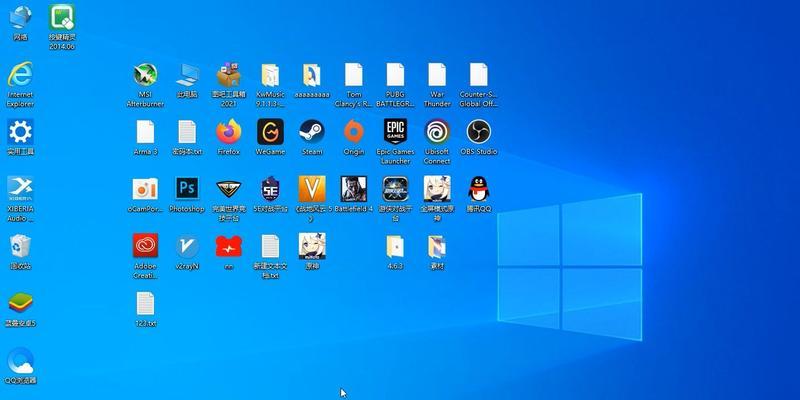Launch Firefox from the desktop
This screenshot has height=400, width=800.
[229, 132]
